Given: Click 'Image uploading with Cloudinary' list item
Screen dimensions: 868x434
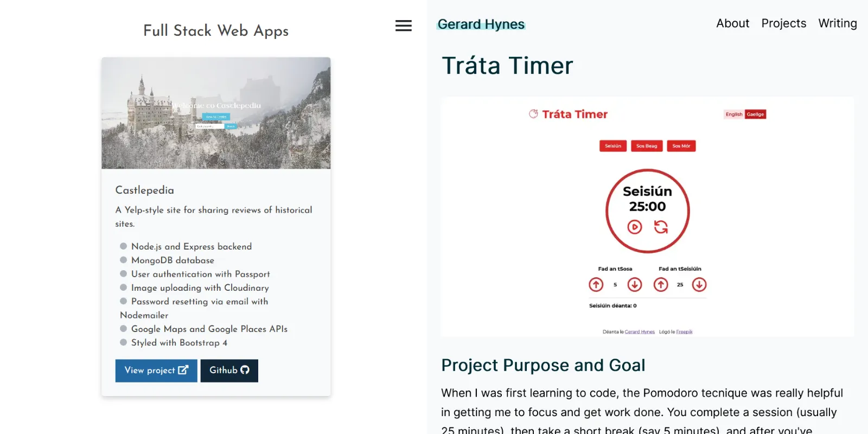Looking at the screenshot, I should (x=200, y=288).
